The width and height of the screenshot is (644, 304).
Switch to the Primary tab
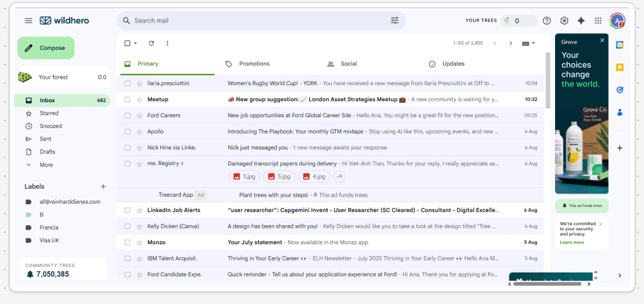(x=167, y=64)
